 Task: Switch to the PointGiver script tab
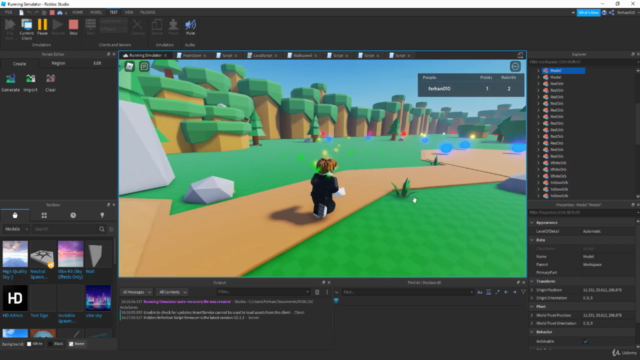[x=191, y=56]
